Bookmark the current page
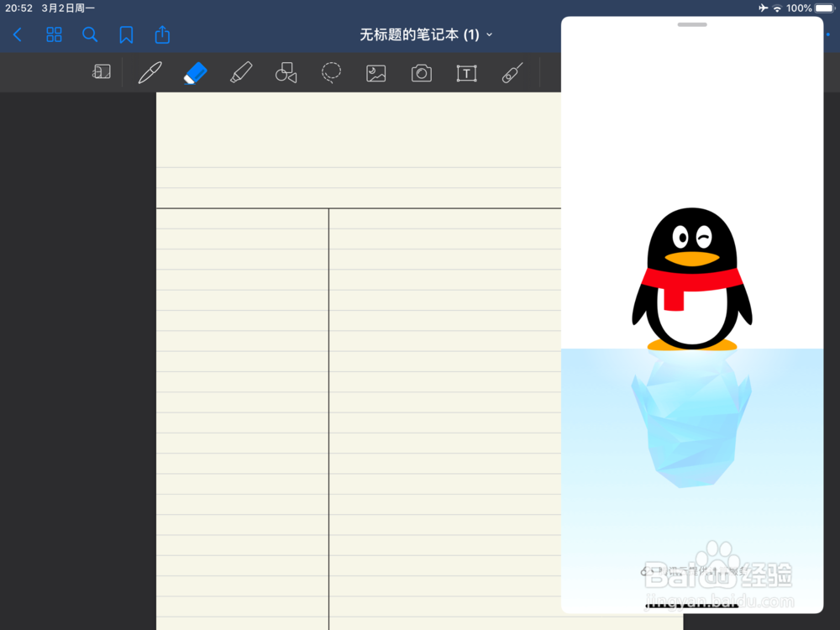This screenshot has height=630, width=840. tap(126, 34)
